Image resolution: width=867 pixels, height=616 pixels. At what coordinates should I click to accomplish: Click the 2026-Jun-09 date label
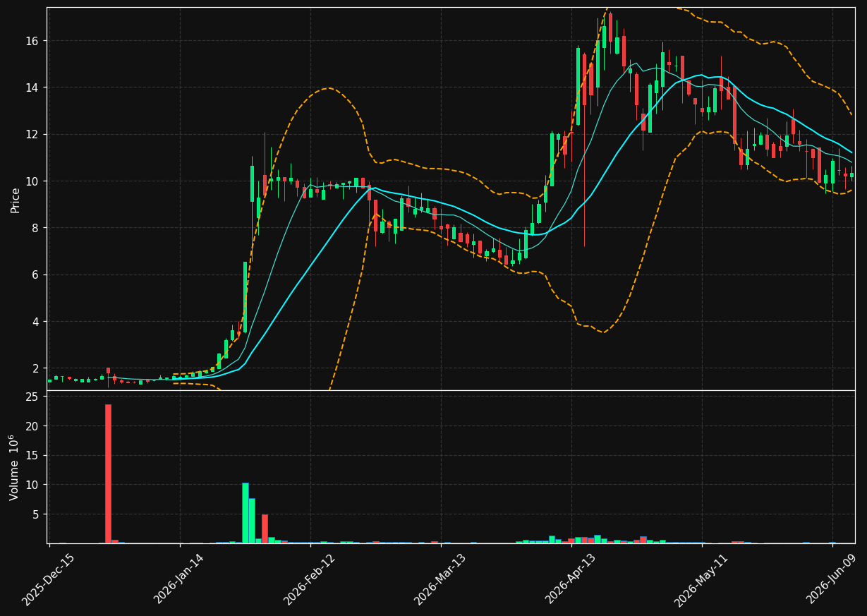tap(832, 579)
